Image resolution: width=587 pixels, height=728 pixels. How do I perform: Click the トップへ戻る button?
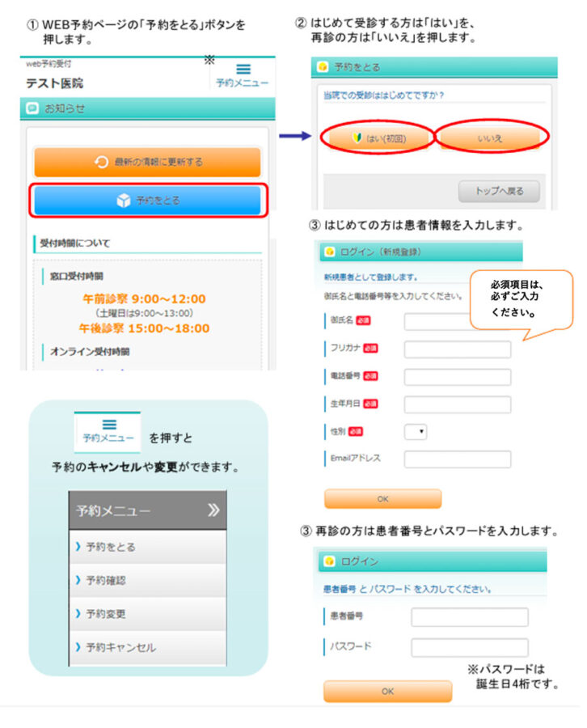[x=498, y=192]
